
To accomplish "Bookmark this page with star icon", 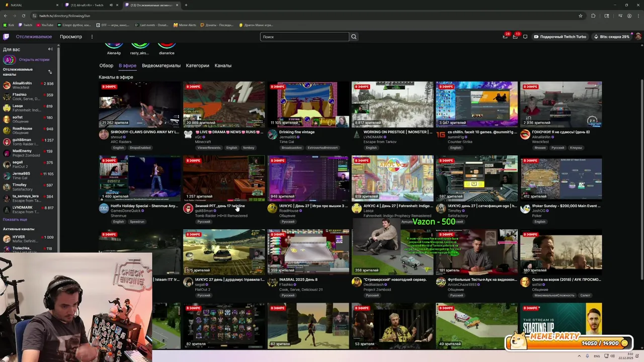I will (580, 16).
